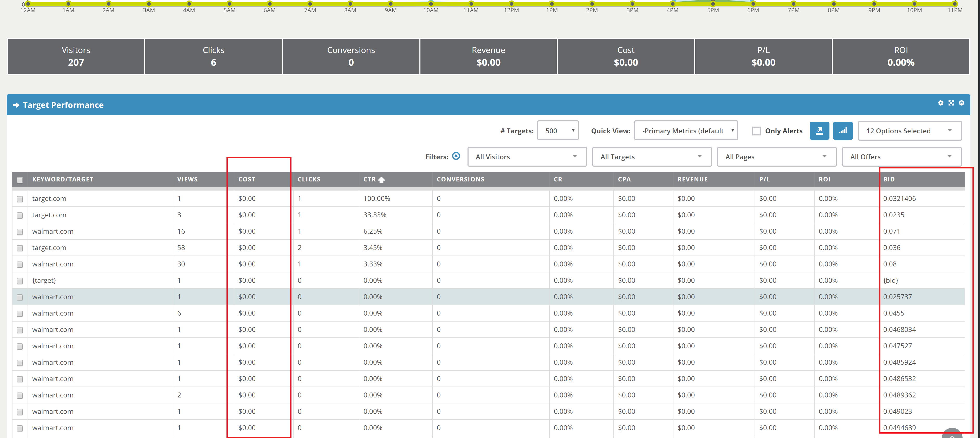Check the walmart.com row with 16 views
Image resolution: width=980 pixels, height=438 pixels.
(x=20, y=232)
